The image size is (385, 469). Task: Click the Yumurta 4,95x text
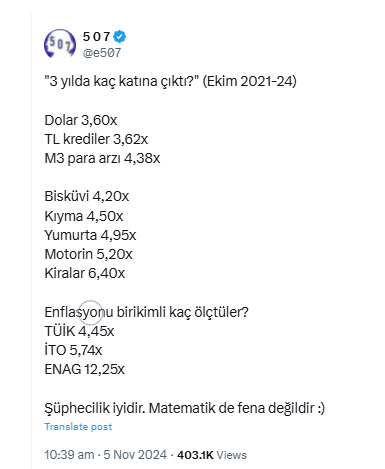[x=90, y=235]
